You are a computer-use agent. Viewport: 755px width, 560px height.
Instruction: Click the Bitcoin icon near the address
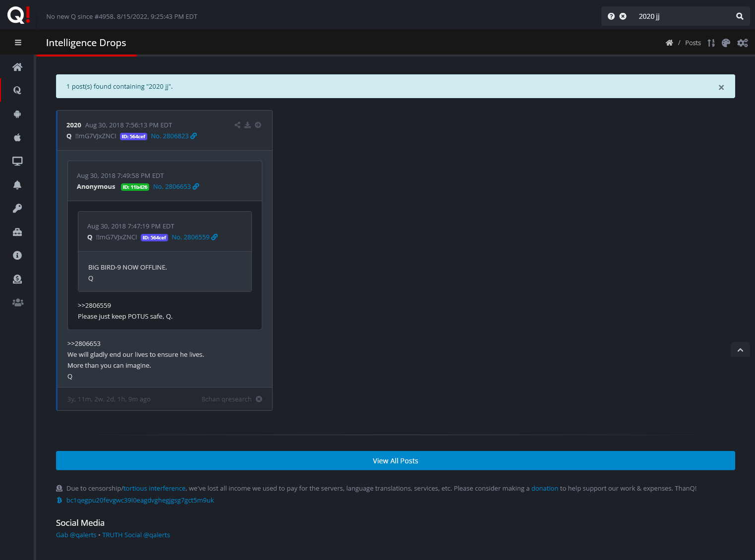(x=59, y=500)
